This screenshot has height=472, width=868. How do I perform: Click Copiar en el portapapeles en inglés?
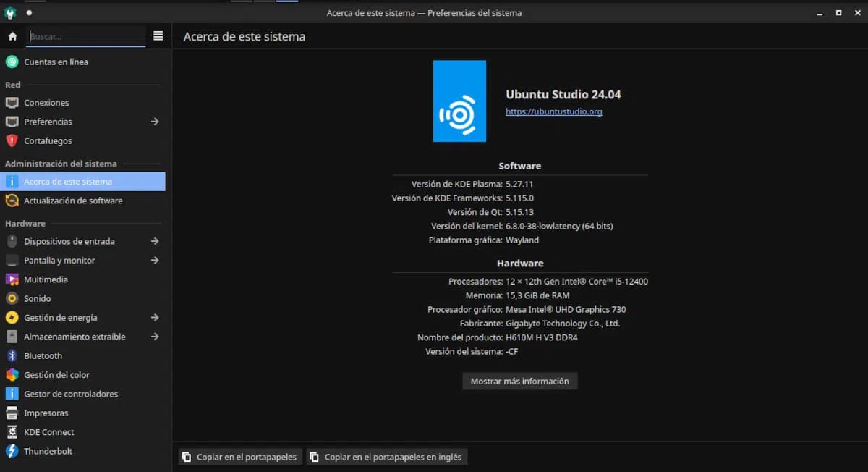[387, 457]
